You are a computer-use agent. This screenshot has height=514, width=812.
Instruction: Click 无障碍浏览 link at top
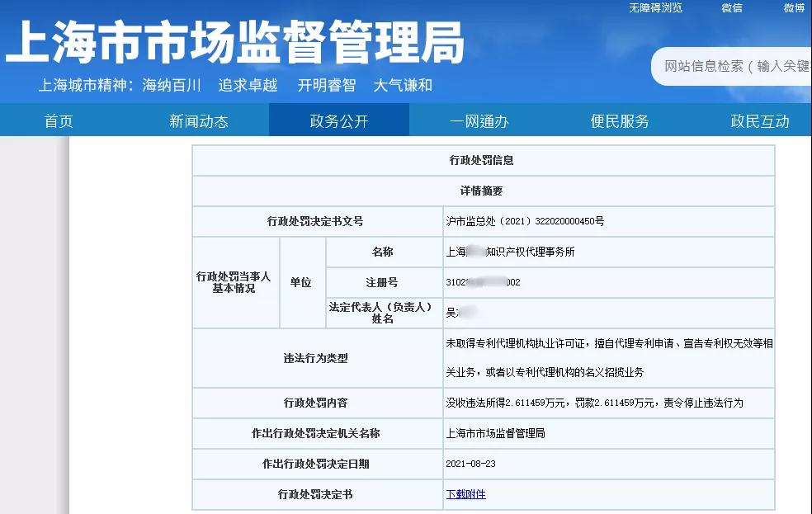pyautogui.click(x=655, y=7)
